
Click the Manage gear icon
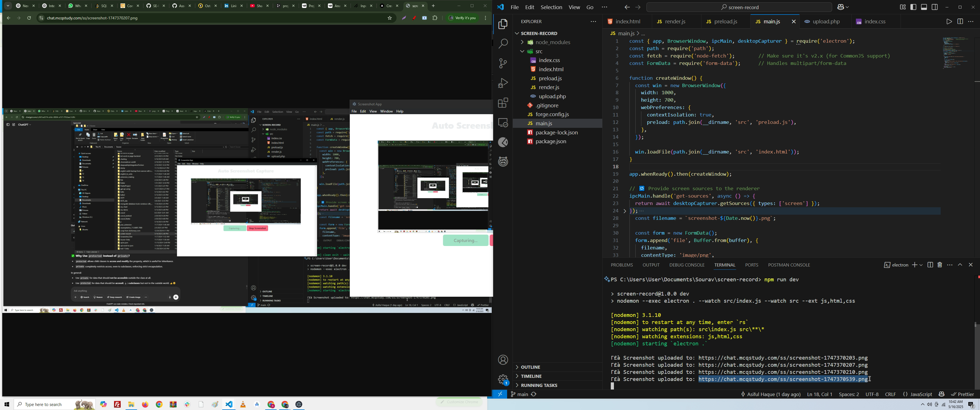[503, 379]
